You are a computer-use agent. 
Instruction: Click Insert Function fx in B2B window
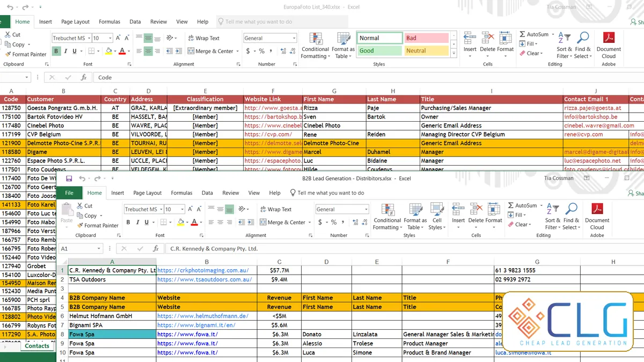pos(156,249)
